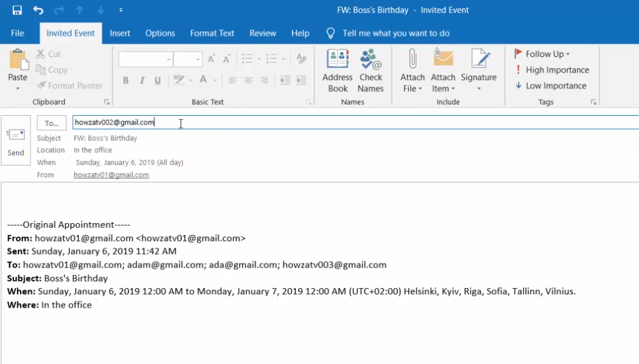Go to previous item with up arrow
The height and width of the screenshot is (364, 639).
79,10
